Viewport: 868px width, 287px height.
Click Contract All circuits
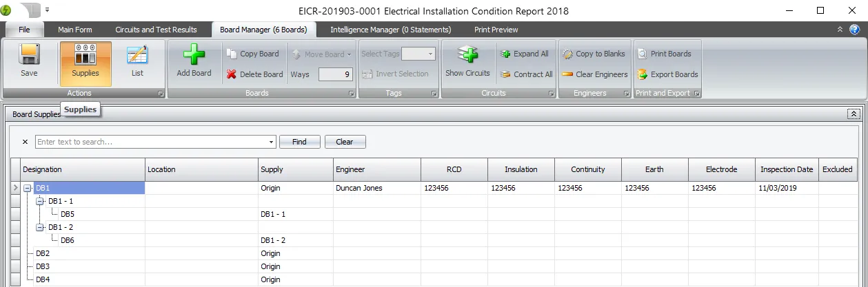pyautogui.click(x=526, y=74)
